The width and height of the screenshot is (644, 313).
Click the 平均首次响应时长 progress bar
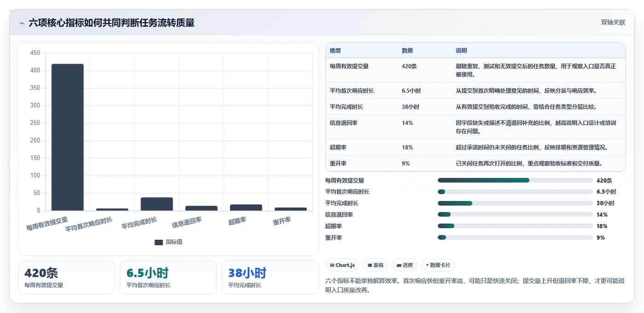[515, 192]
